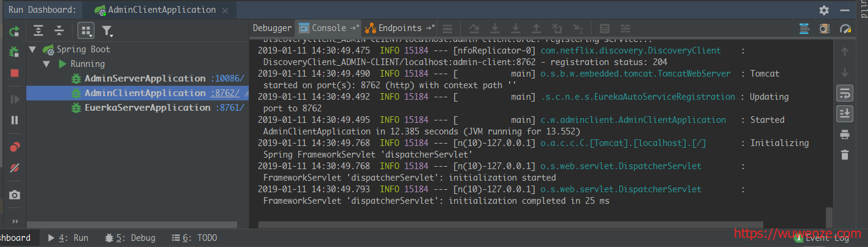Click the Trace Current Stream Chain icon
This screenshot has height=247, width=868.
click(x=625, y=28)
